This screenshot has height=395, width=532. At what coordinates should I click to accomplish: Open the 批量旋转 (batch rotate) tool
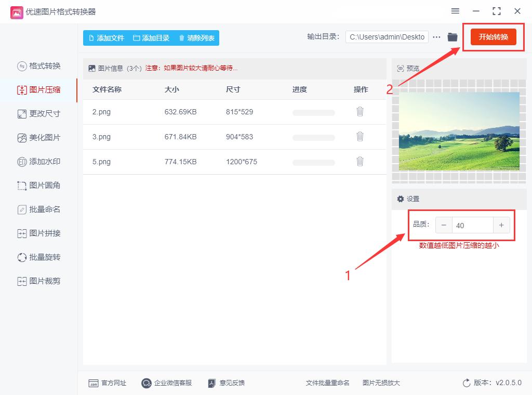coord(39,257)
